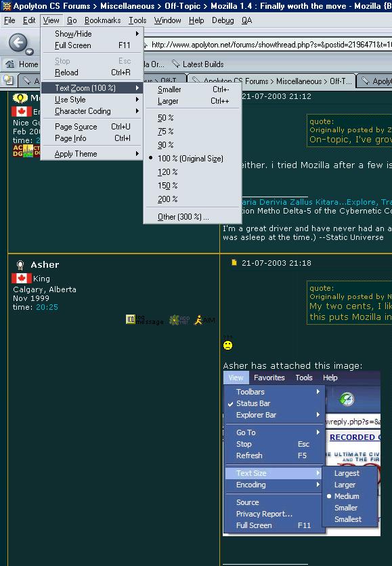The image size is (392, 566).
Task: Click the new tab button on tab bar
Action: (8, 80)
